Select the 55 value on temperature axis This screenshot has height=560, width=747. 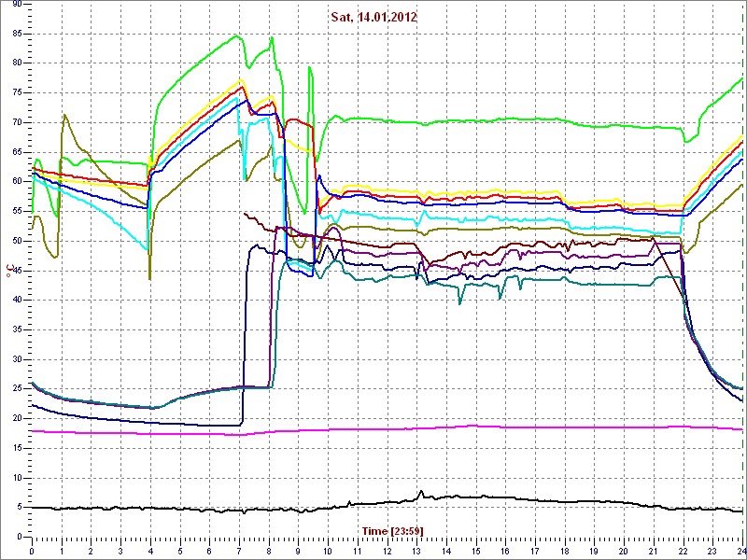(17, 211)
